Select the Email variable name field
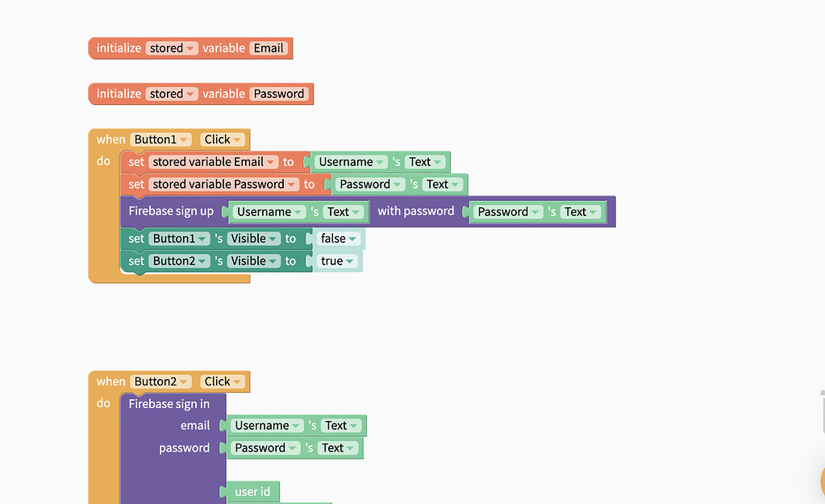This screenshot has width=825, height=504. (x=269, y=48)
